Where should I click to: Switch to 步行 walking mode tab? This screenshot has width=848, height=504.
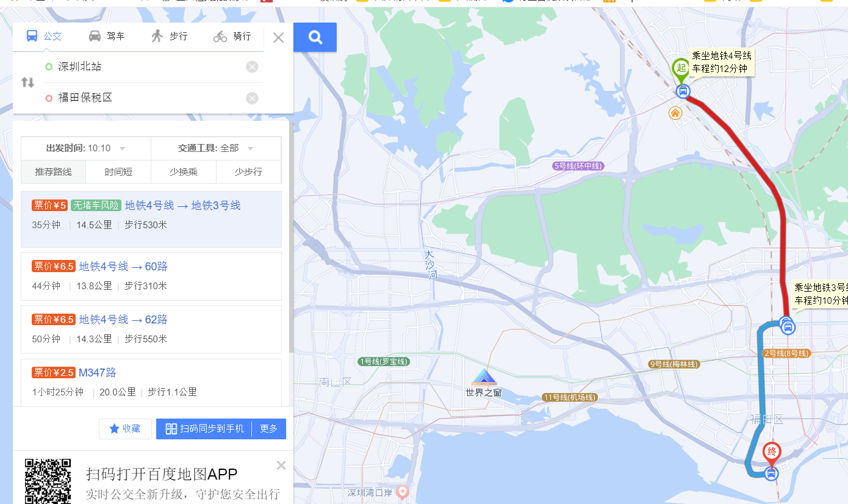click(x=170, y=37)
